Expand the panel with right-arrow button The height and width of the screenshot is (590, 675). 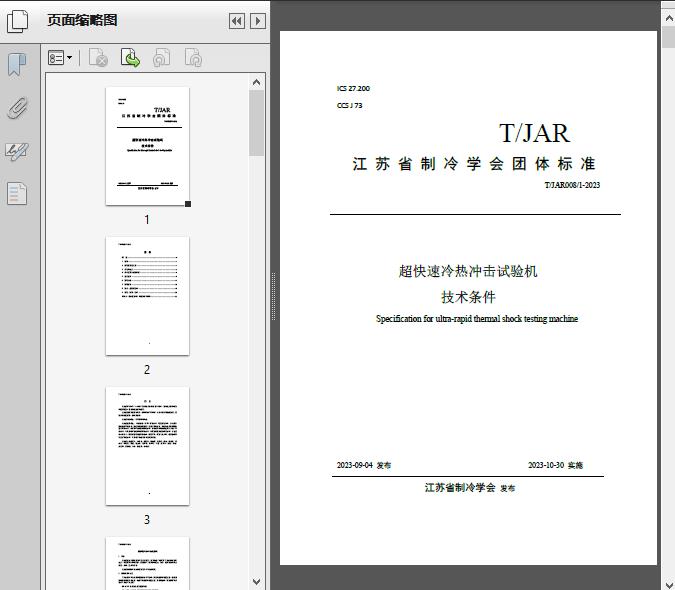coord(257,21)
